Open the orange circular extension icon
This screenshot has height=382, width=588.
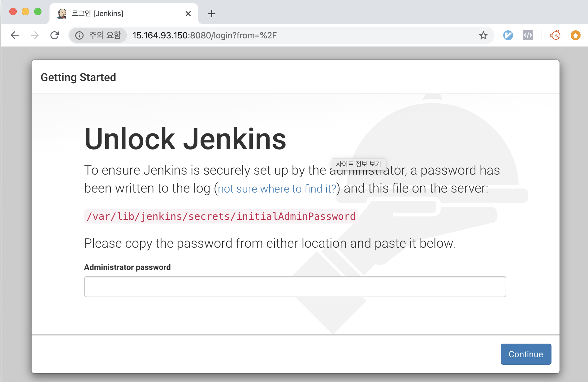tap(555, 35)
